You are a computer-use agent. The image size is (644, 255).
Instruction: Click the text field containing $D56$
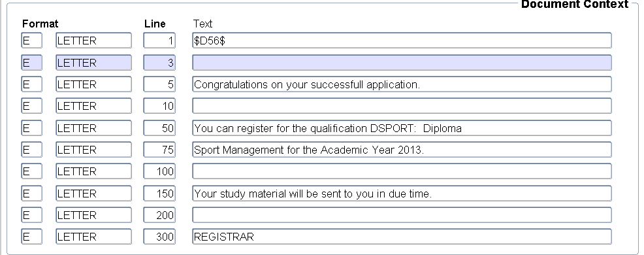pyautogui.click(x=402, y=41)
